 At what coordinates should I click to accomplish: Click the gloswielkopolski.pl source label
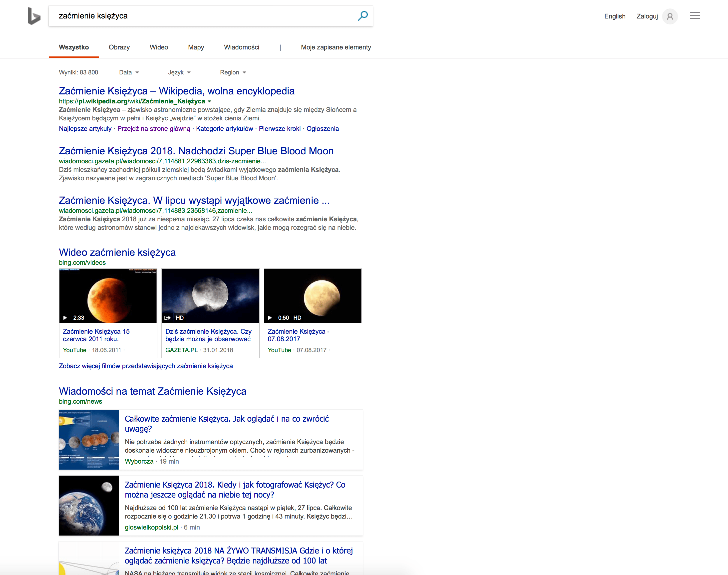152,527
